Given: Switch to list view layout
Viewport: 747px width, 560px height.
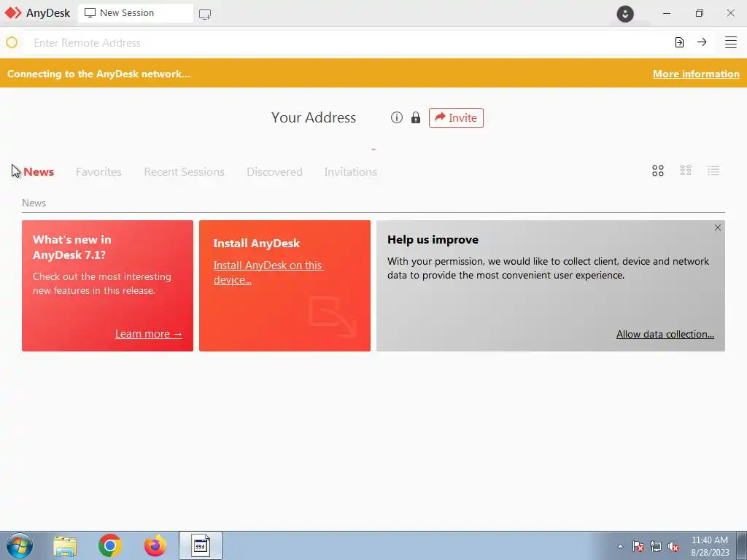Looking at the screenshot, I should click(x=713, y=171).
